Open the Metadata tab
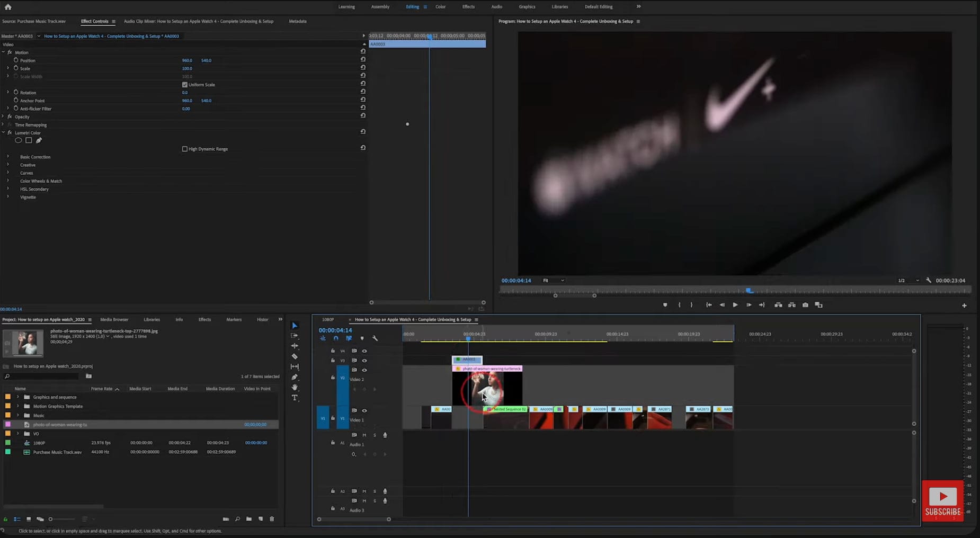The width and height of the screenshot is (980, 538). pos(298,22)
